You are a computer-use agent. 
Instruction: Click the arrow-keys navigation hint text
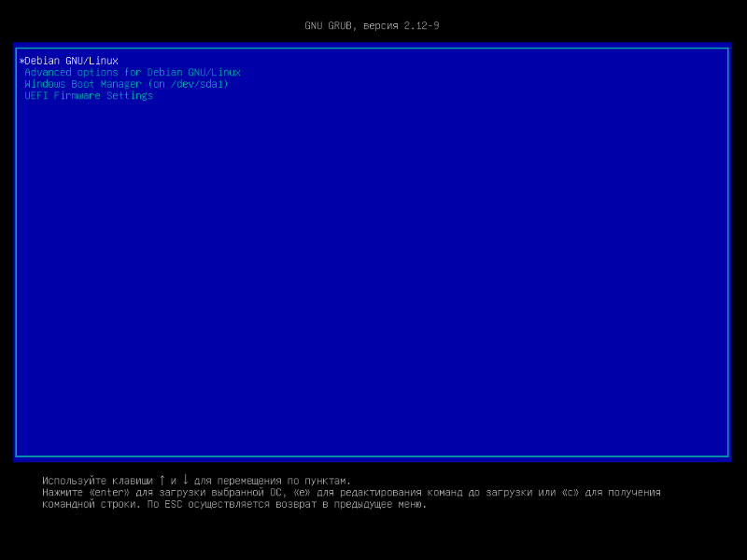(x=196, y=481)
